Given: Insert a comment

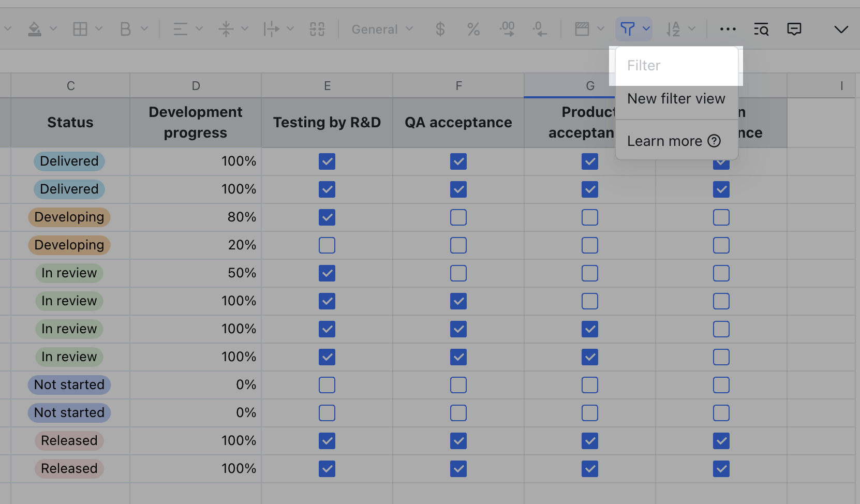Looking at the screenshot, I should click(794, 29).
